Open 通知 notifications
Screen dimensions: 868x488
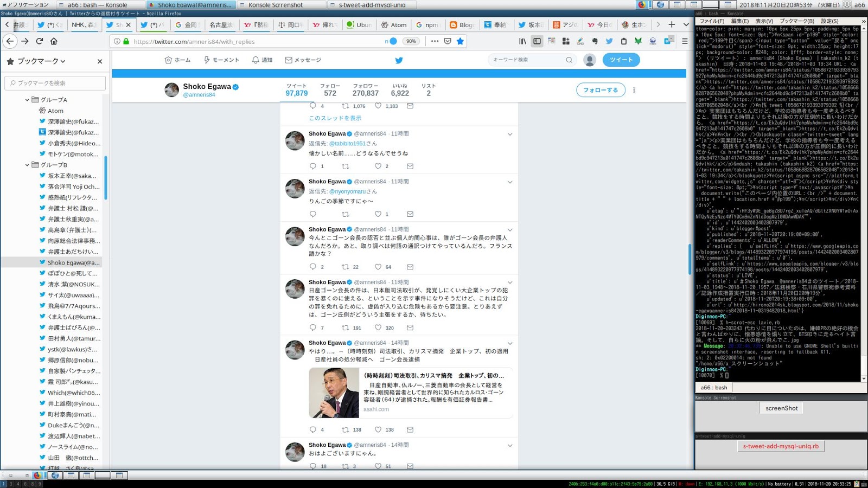262,60
